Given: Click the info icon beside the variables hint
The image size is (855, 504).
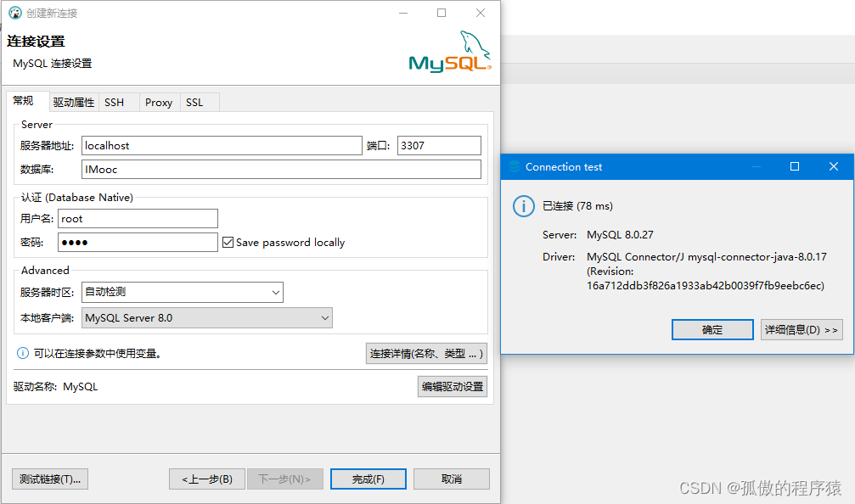Looking at the screenshot, I should coord(23,353).
